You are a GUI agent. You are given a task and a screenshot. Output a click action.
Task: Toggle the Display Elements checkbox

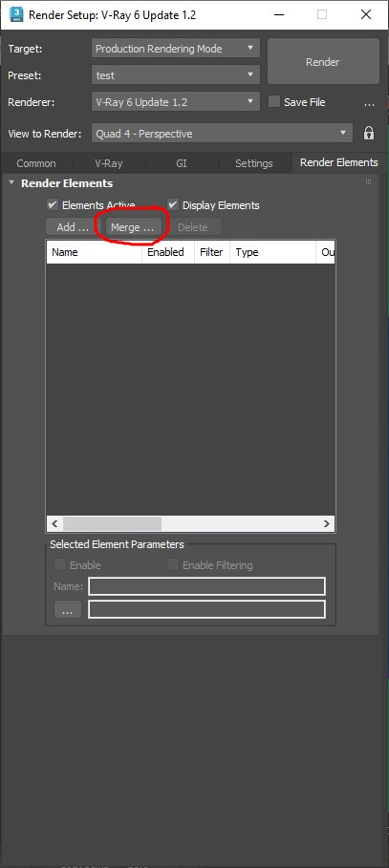(173, 204)
